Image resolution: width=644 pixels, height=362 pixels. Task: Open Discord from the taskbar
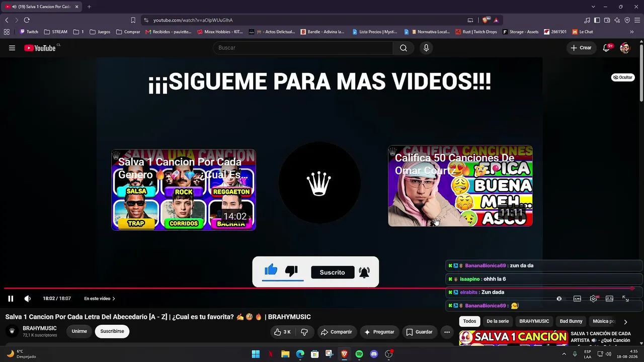click(x=374, y=354)
